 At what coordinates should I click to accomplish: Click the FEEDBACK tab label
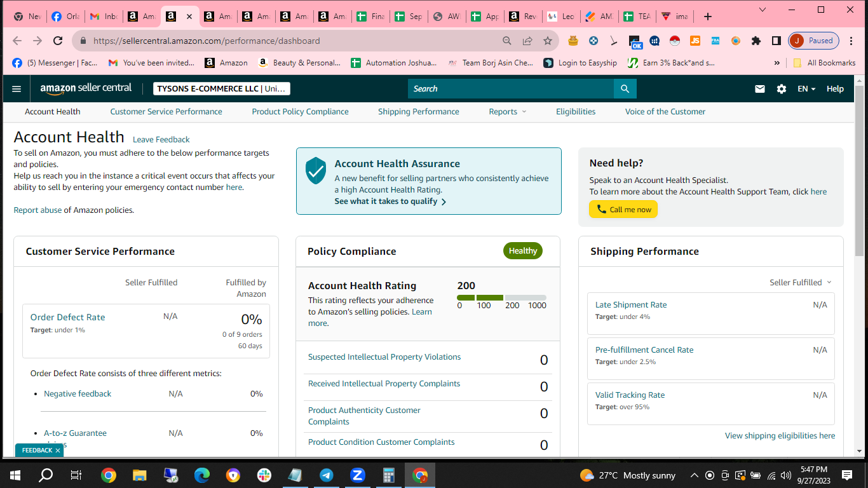point(37,451)
